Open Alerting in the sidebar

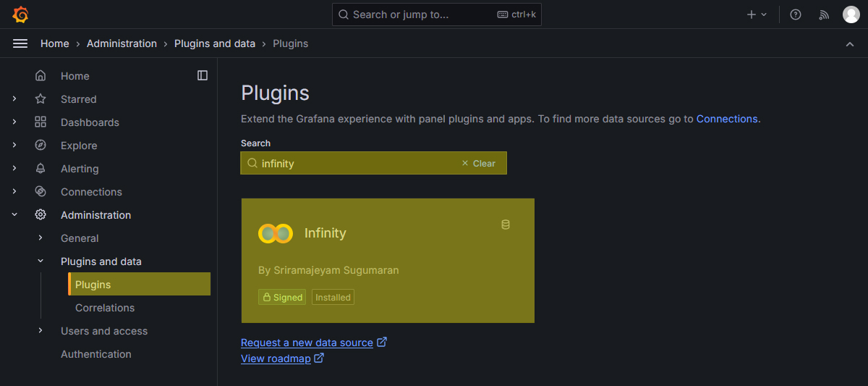click(80, 169)
